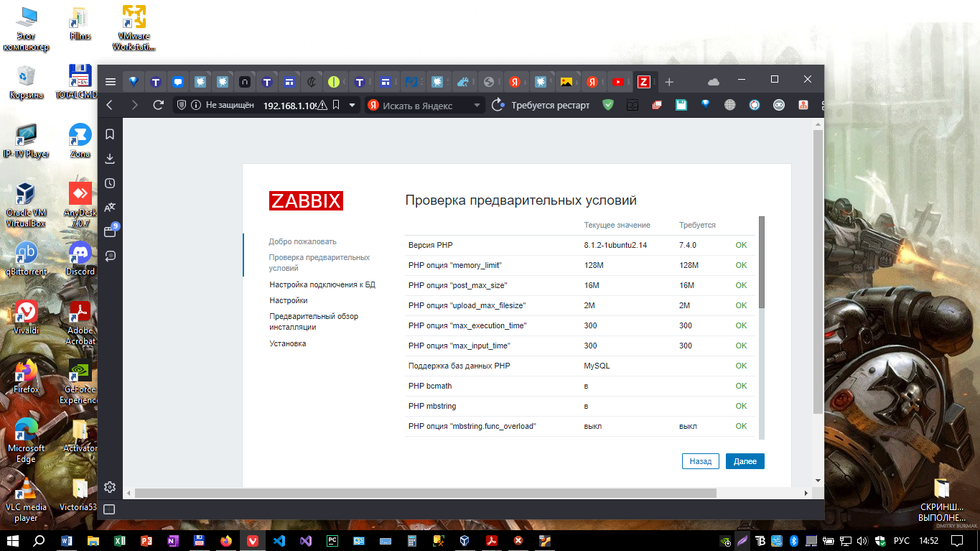Click the horizontal scroll-right arrow
Screen dimensions: 980x551
point(806,493)
